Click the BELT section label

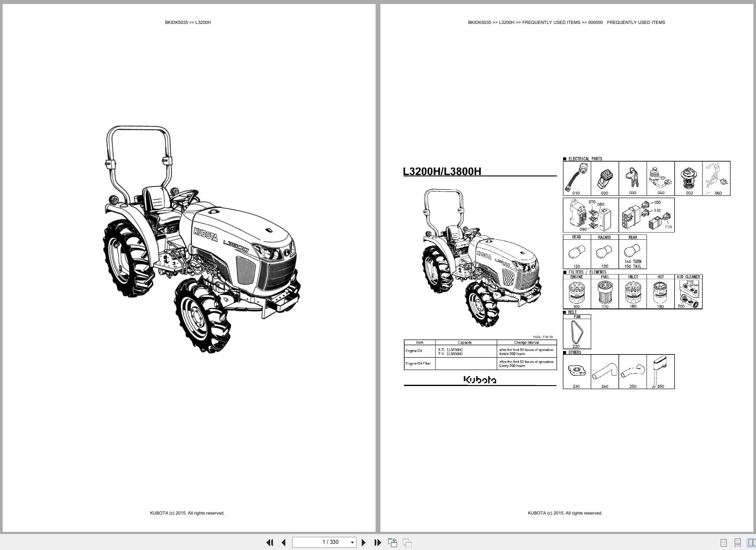coord(572,312)
